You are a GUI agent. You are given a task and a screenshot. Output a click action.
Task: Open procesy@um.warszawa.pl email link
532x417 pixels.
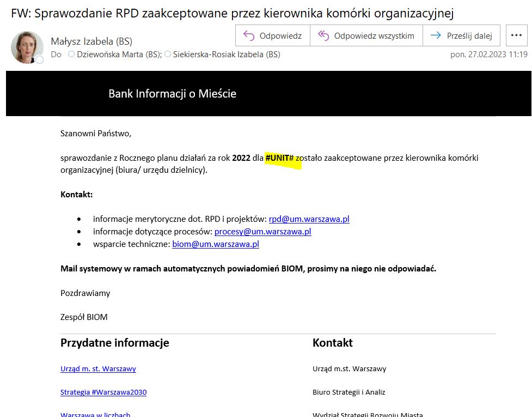coord(262,232)
